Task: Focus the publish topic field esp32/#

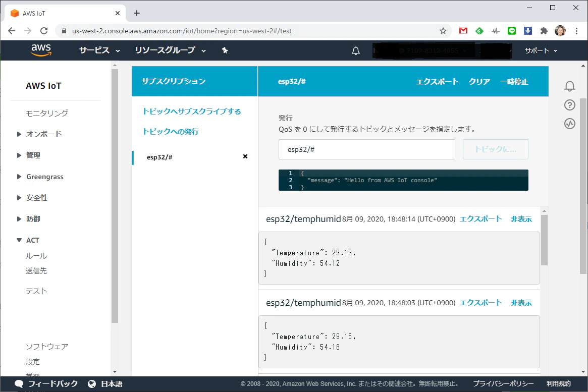Action: 367,149
